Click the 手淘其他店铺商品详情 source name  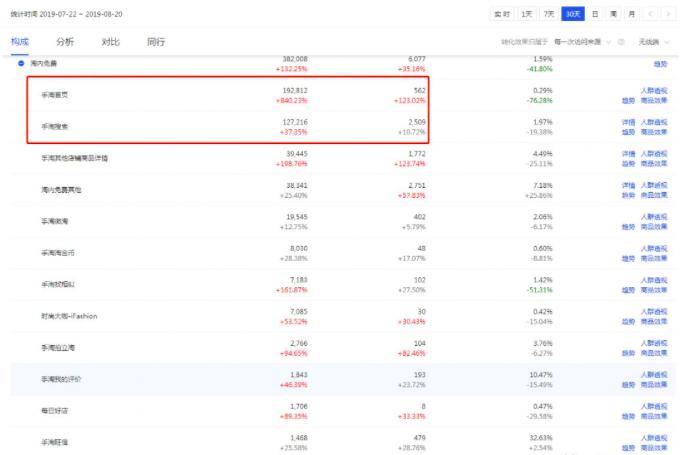click(x=74, y=158)
